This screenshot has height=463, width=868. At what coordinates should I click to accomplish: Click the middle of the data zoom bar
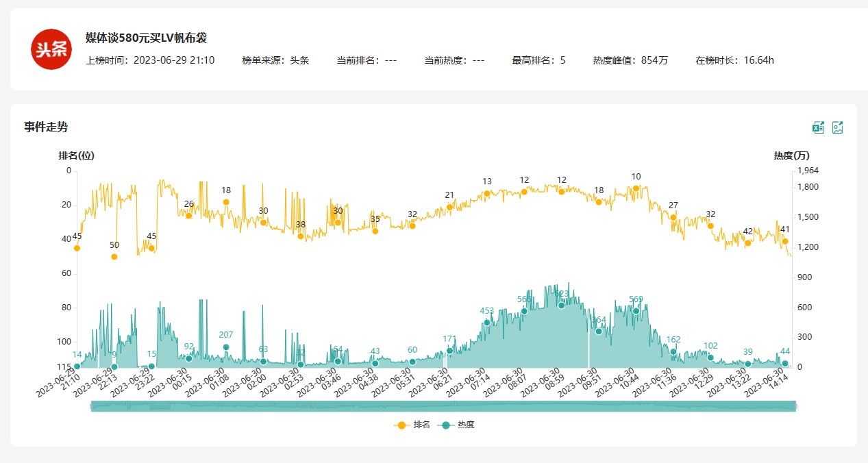tap(443, 406)
